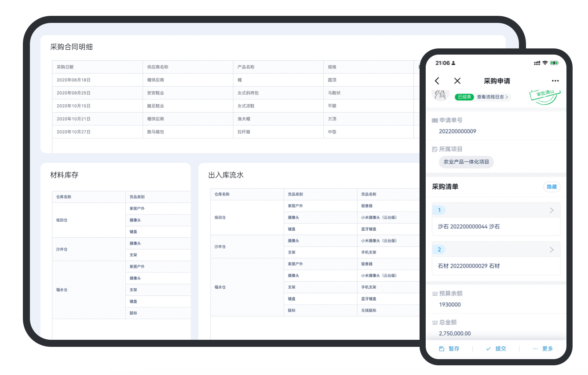
Task: Click the barcode icon beside 申请单号
Action: click(x=435, y=120)
